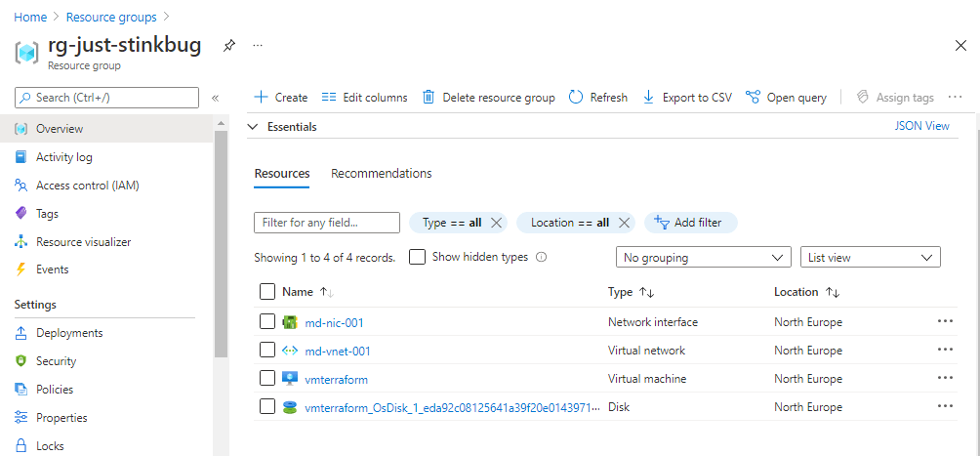Click the Refresh toolbar icon
Image resolution: width=980 pixels, height=456 pixels.
coord(576,98)
